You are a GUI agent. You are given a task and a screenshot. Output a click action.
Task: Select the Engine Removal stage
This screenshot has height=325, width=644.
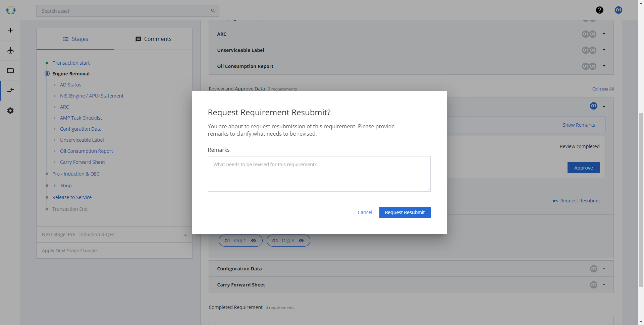click(x=71, y=74)
